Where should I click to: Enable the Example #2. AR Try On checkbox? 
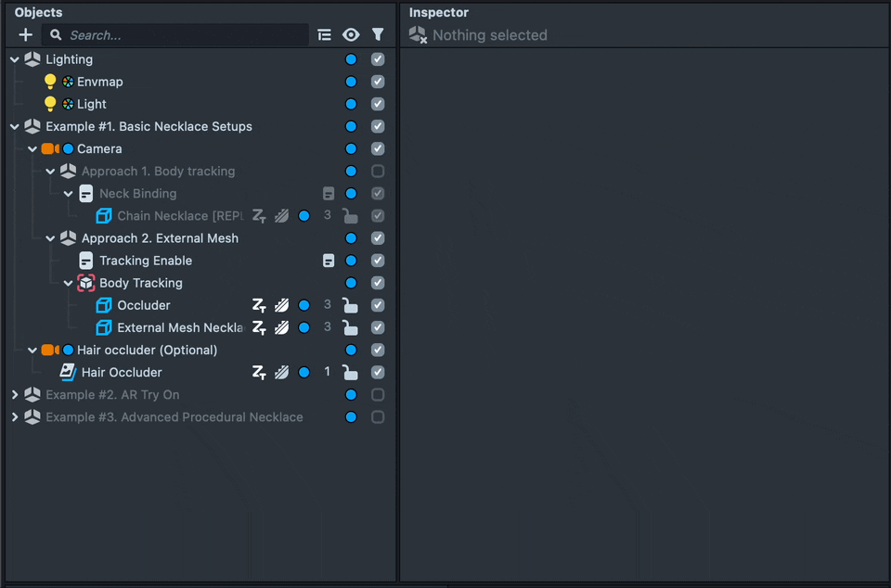pos(378,395)
